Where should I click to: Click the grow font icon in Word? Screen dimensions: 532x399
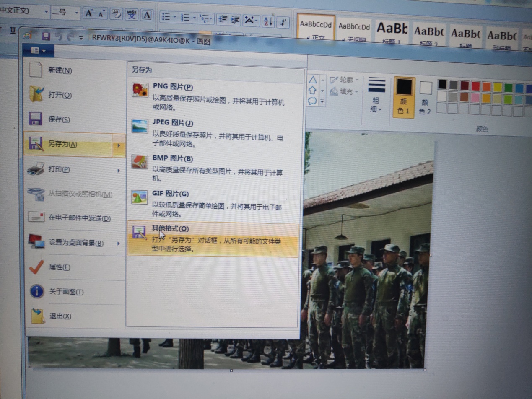pyautogui.click(x=88, y=13)
